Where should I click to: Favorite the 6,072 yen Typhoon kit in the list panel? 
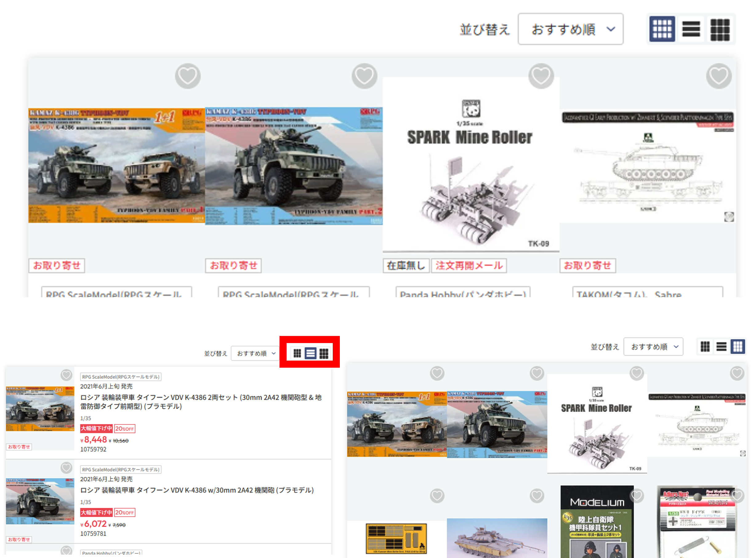[x=66, y=468]
